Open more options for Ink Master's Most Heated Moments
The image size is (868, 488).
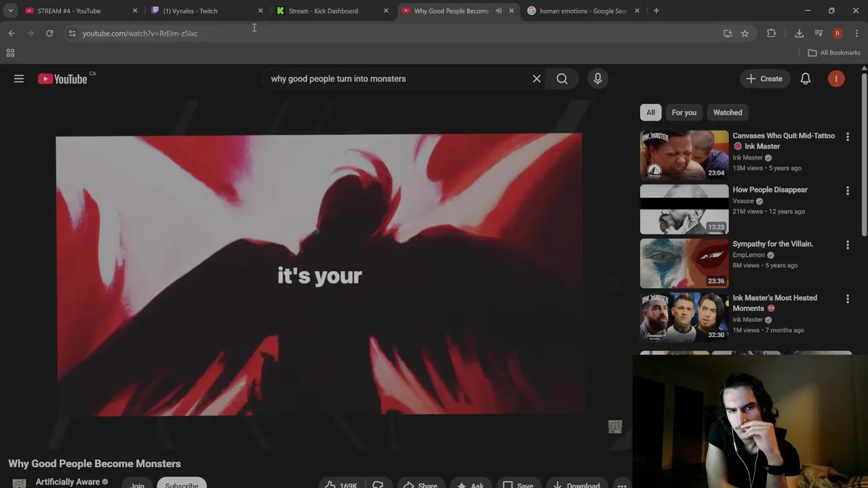click(x=847, y=299)
